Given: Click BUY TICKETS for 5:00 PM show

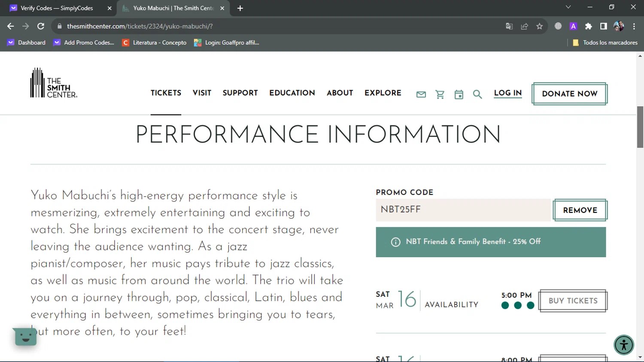Looking at the screenshot, I should 573,301.
